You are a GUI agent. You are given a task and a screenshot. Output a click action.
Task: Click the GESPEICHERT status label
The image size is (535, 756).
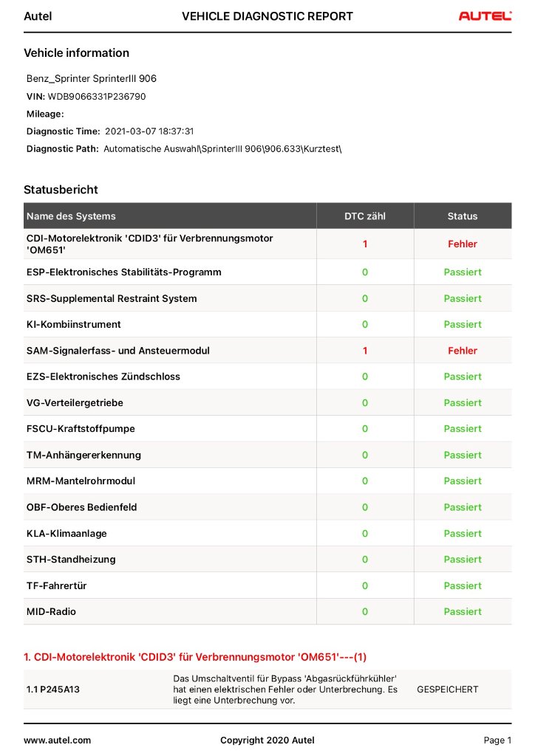click(x=448, y=690)
